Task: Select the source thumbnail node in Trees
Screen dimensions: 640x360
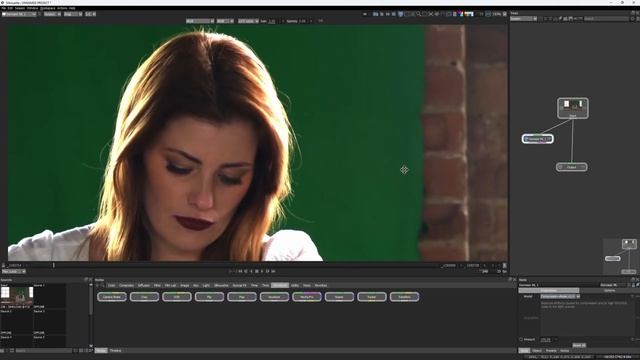Action: [573, 108]
